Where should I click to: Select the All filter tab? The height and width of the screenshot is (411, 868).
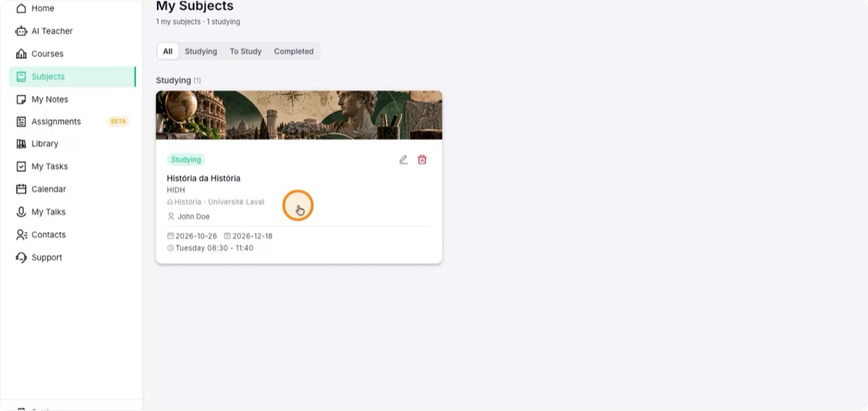tap(168, 51)
